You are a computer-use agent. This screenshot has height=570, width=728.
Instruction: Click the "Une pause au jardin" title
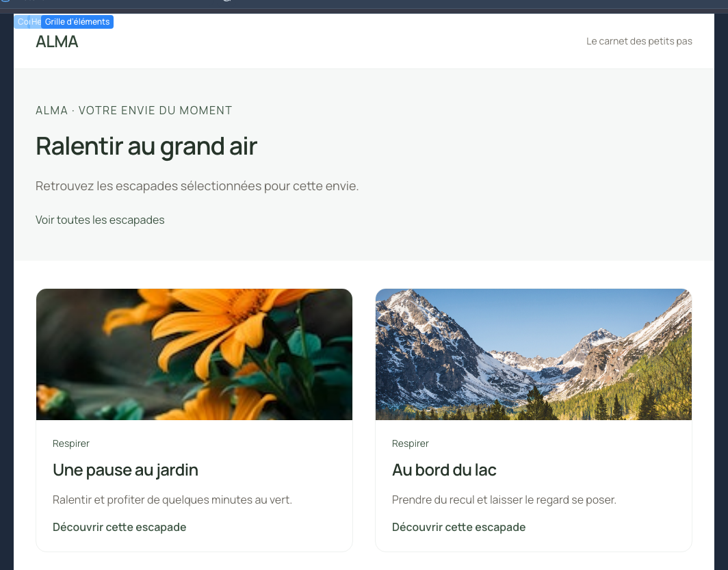[x=125, y=470]
